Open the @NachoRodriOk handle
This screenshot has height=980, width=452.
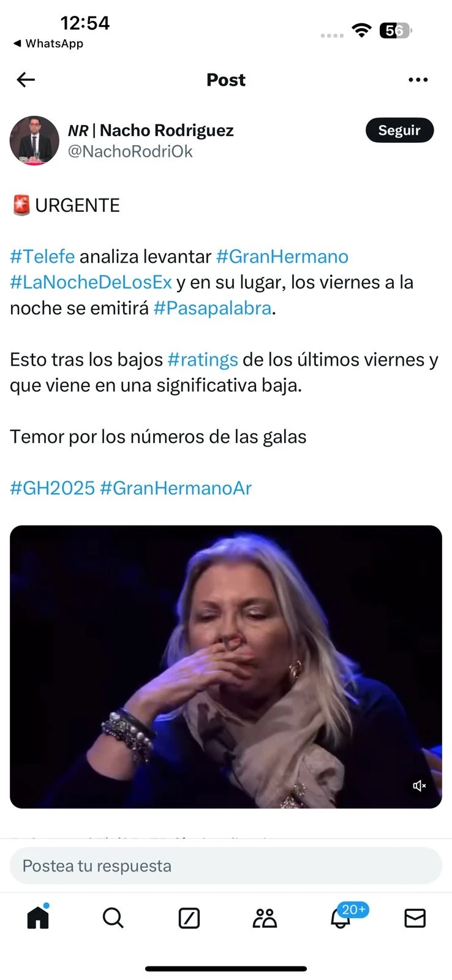[x=130, y=151]
